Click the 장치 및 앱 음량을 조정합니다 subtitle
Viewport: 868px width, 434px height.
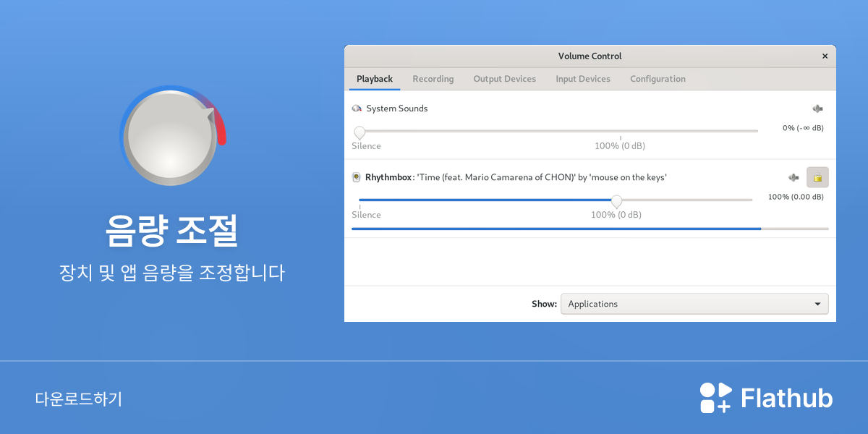[172, 273]
